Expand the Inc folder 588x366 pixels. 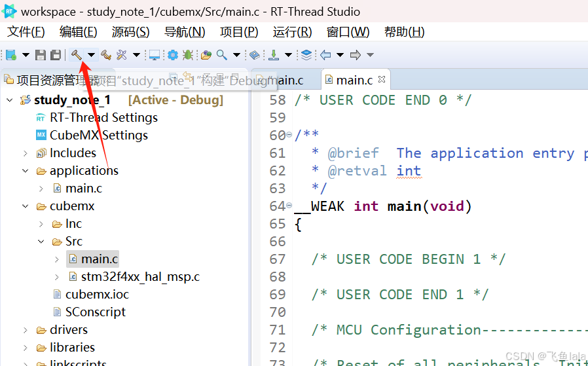point(41,224)
